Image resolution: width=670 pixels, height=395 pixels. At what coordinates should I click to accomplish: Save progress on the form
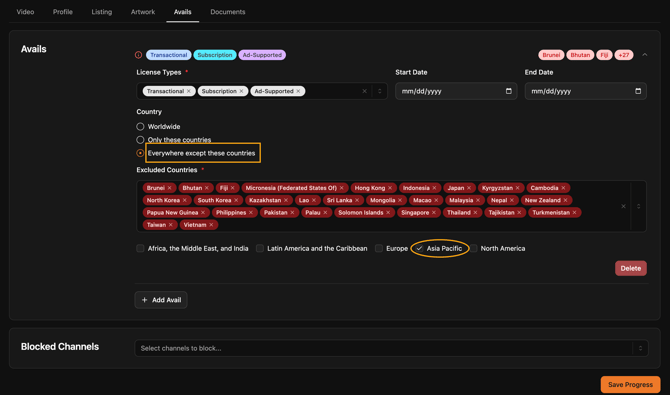[630, 385]
